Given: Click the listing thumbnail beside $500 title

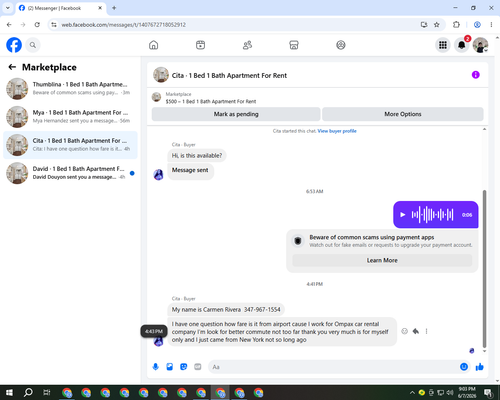Looking at the screenshot, I should coord(156,97).
